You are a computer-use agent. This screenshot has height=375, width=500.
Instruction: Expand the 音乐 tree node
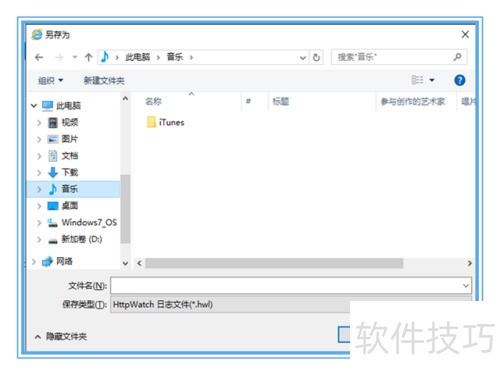coord(39,189)
